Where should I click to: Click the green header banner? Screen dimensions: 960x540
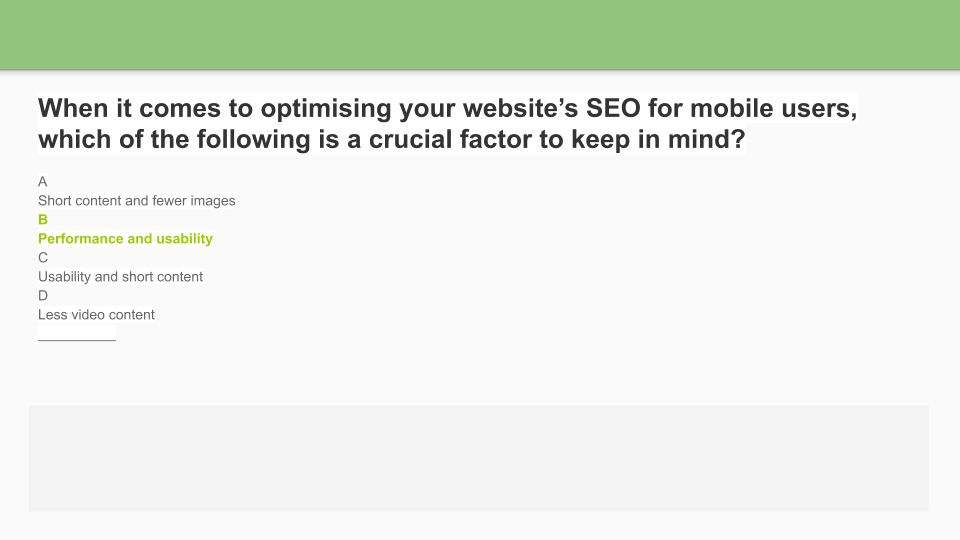click(480, 35)
